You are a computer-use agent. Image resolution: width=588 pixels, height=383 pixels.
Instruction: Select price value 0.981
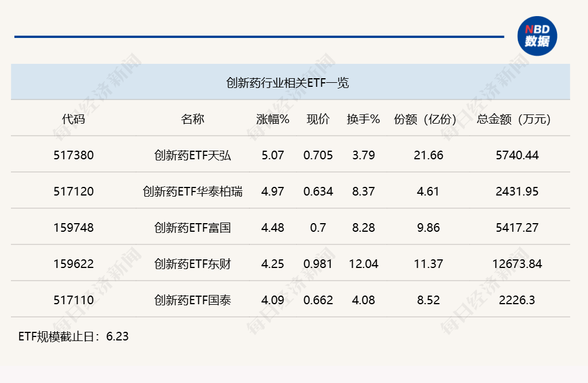point(318,264)
